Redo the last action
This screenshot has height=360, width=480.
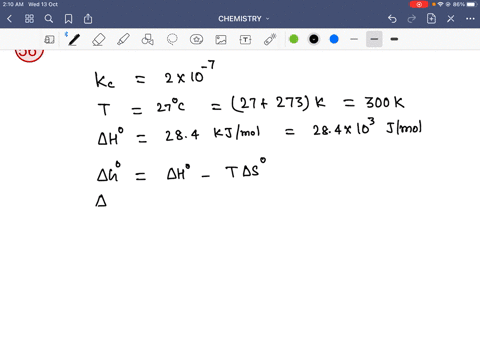click(412, 19)
